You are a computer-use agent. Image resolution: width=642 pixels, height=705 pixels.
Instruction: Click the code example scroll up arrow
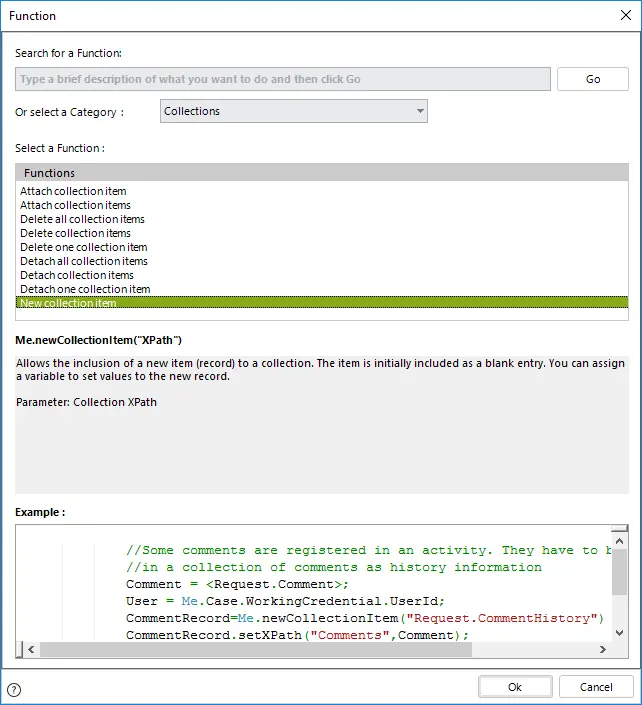619,541
